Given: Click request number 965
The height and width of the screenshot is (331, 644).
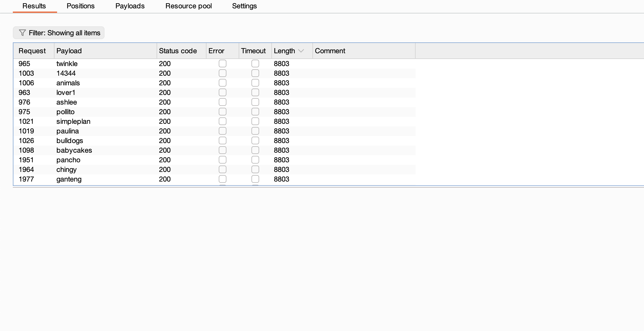Looking at the screenshot, I should click(24, 64).
